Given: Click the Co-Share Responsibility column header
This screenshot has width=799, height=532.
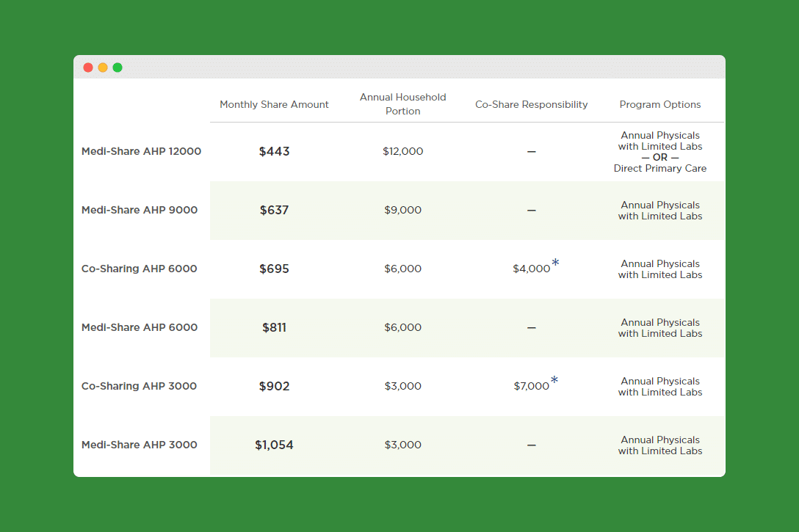Looking at the screenshot, I should pyautogui.click(x=531, y=105).
